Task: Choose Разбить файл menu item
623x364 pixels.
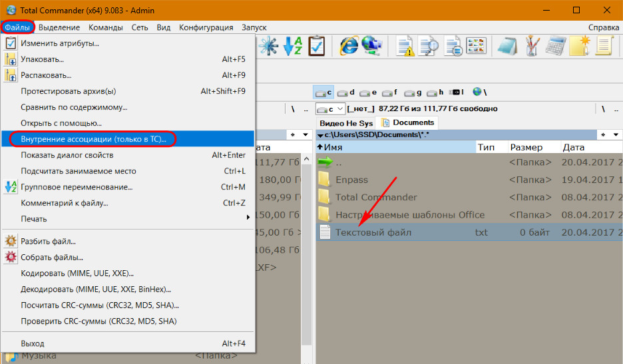Action: point(128,241)
